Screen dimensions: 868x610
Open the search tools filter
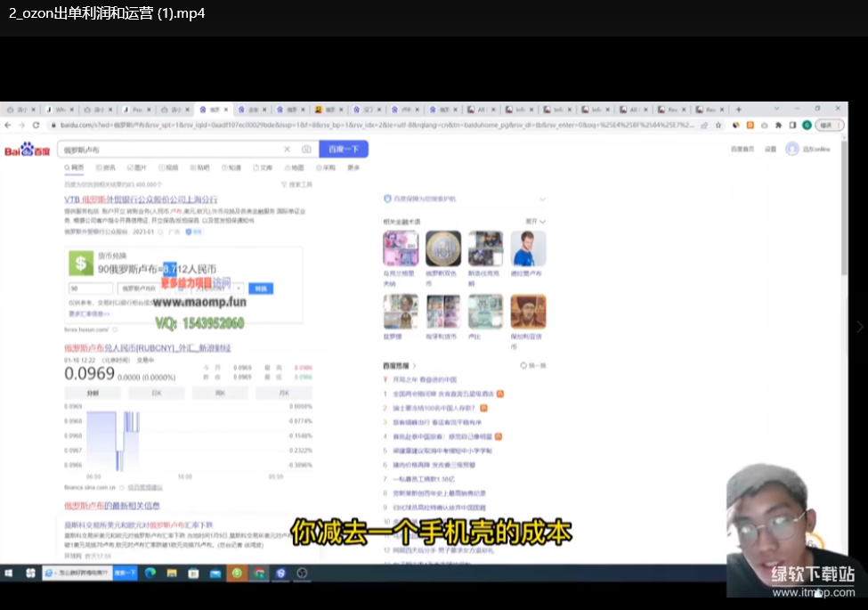click(296, 184)
